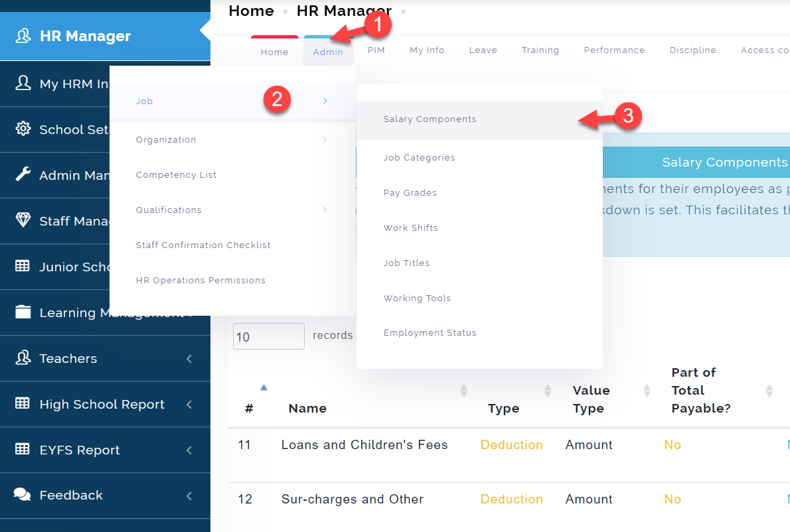
Task: Click the My HRM Info person icon
Action: (23, 83)
